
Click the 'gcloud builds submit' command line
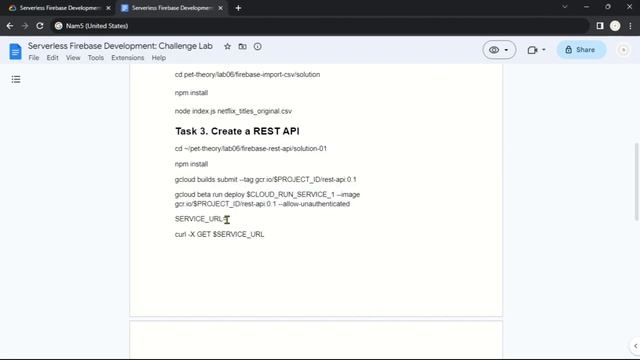(x=265, y=180)
